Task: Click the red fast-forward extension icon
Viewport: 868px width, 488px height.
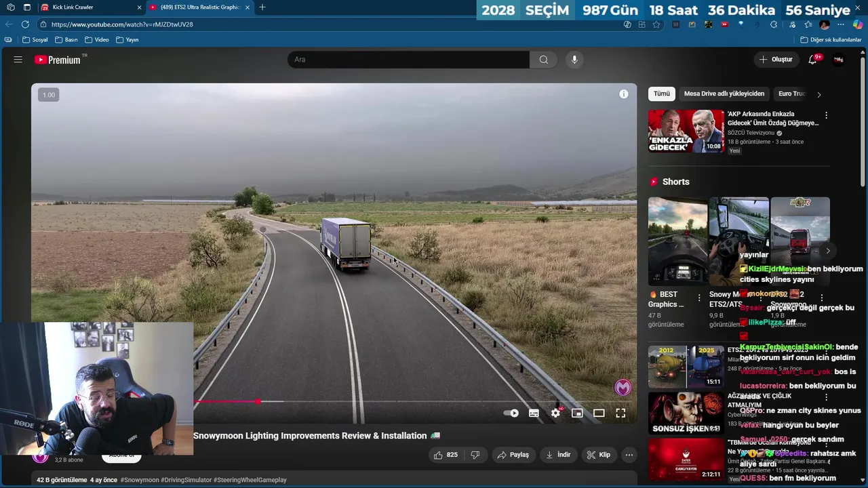Action: 725,24
